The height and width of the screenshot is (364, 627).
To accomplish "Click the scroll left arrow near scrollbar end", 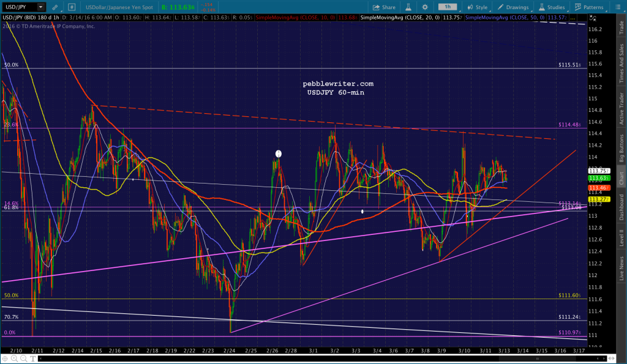I will (599, 358).
